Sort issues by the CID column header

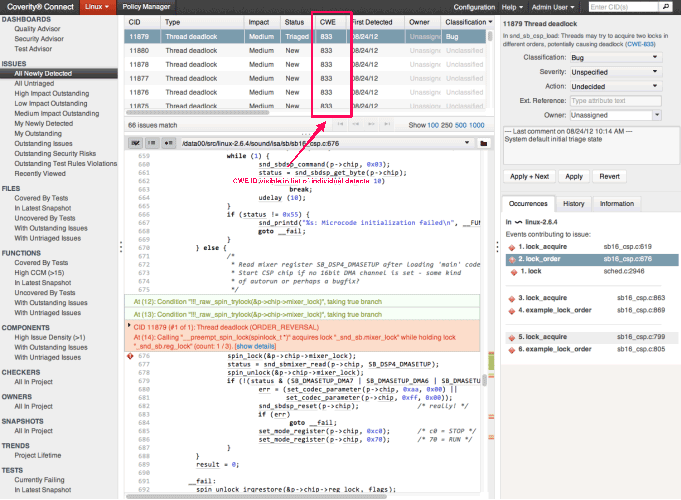pyautogui.click(x=142, y=22)
